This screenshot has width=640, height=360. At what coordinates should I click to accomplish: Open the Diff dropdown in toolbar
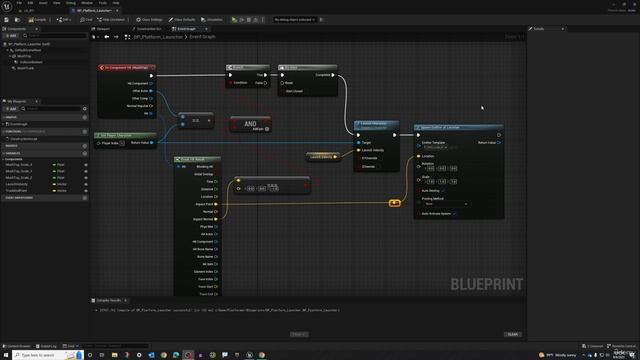point(64,20)
